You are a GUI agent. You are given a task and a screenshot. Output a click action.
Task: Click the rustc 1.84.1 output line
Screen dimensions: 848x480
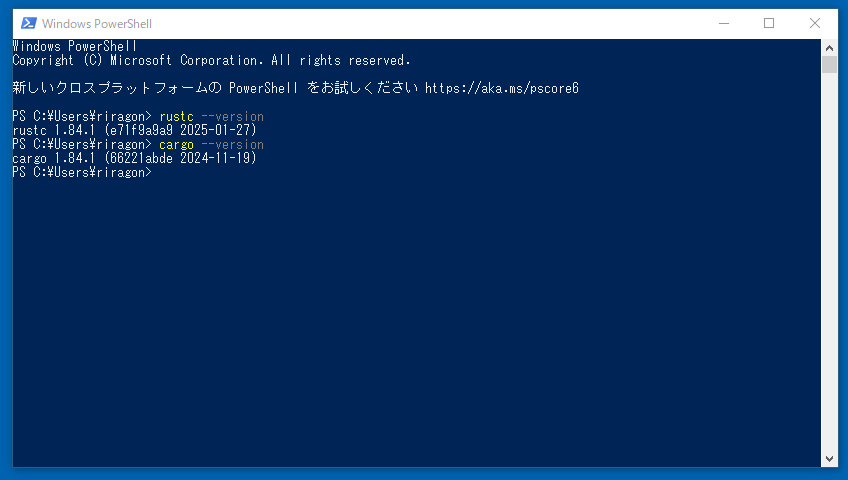point(135,130)
